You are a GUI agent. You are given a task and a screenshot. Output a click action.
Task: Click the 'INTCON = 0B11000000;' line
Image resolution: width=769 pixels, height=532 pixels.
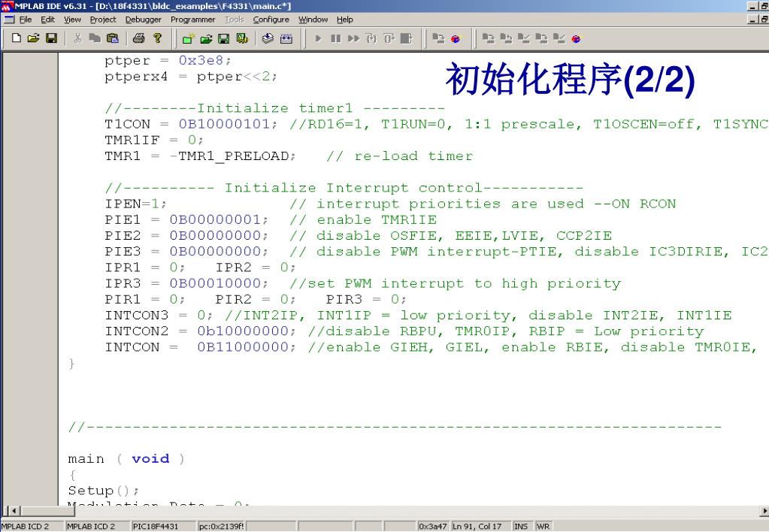[x=200, y=348]
